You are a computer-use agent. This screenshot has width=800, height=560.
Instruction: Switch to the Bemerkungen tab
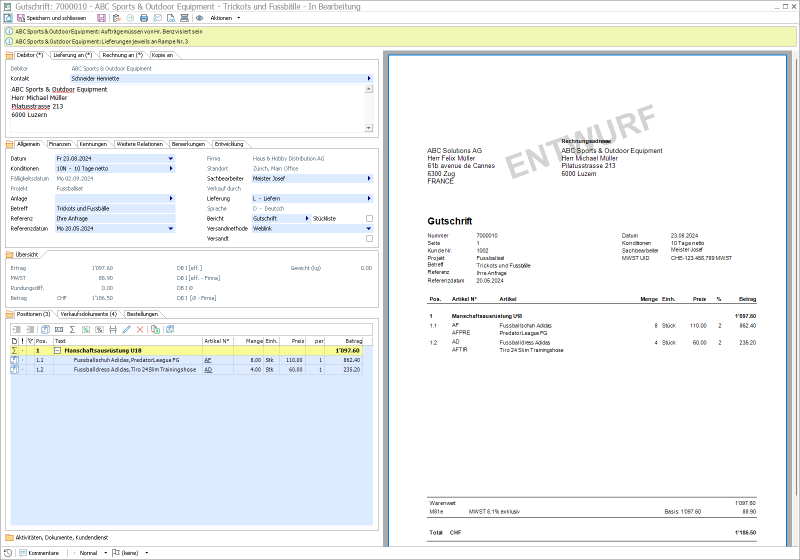[188, 144]
